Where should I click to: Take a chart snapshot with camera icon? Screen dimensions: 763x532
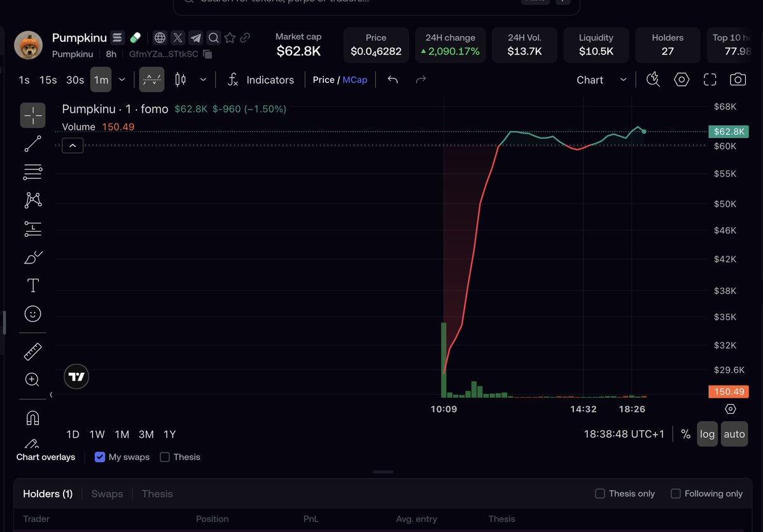[x=738, y=80]
